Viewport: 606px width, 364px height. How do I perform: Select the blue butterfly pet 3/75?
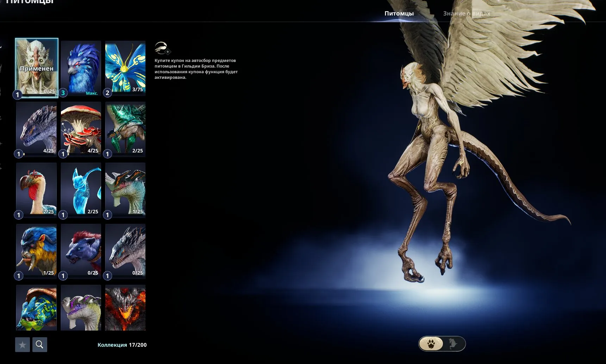[125, 68]
